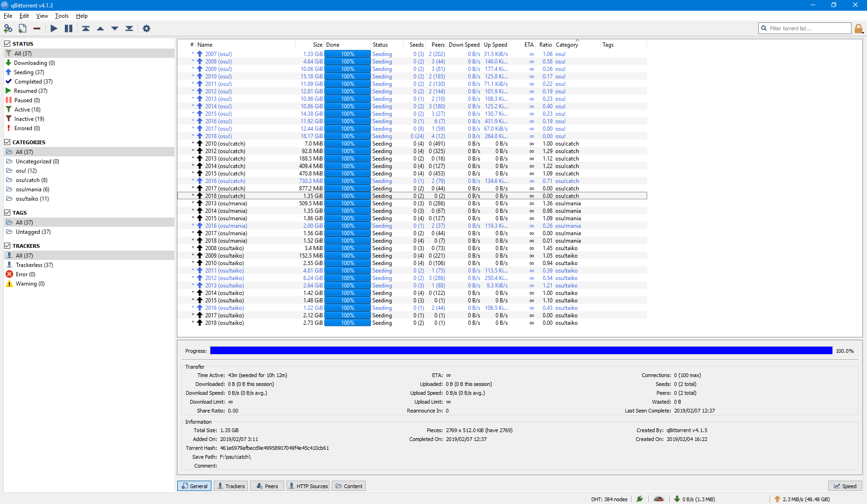Filter by Seeding (37) status
Image resolution: width=867 pixels, height=504 pixels.
89,72
